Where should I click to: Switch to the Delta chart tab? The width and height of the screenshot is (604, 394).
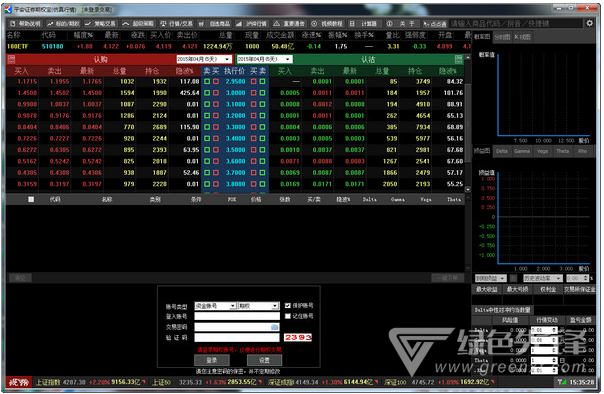502,151
